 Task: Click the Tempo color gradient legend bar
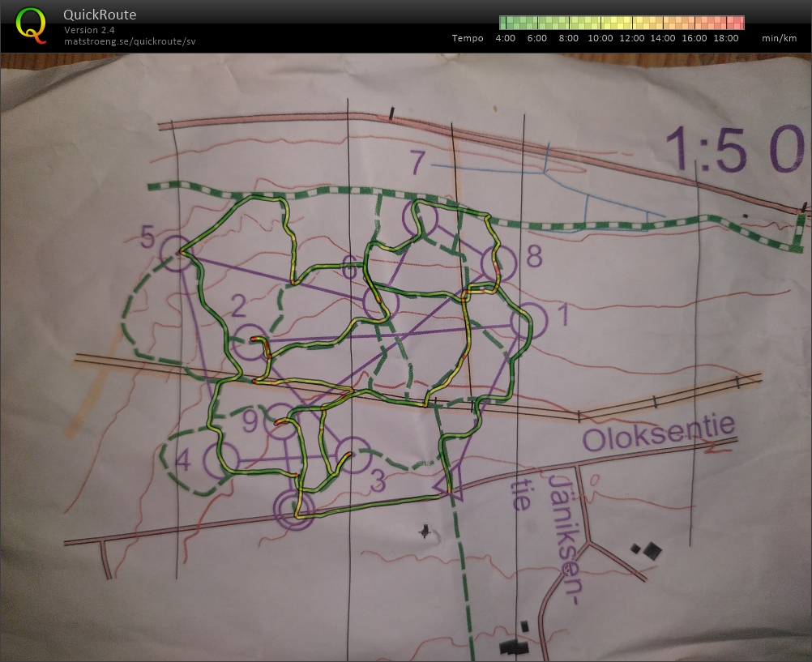[622, 22]
